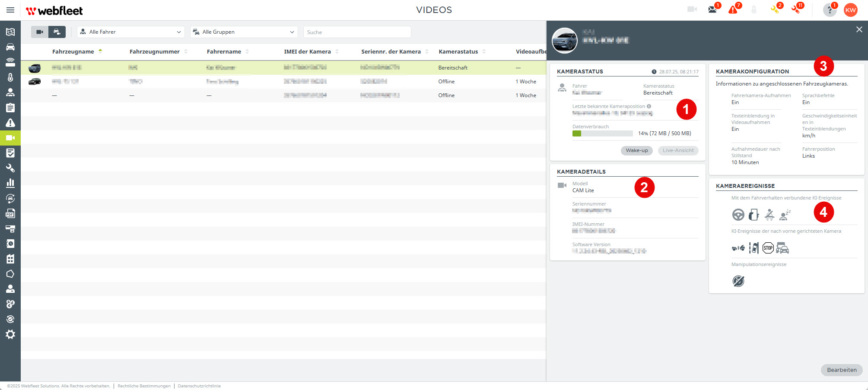Click the Bearbeiten button
Viewport: 868px width, 390px height.
841,370
